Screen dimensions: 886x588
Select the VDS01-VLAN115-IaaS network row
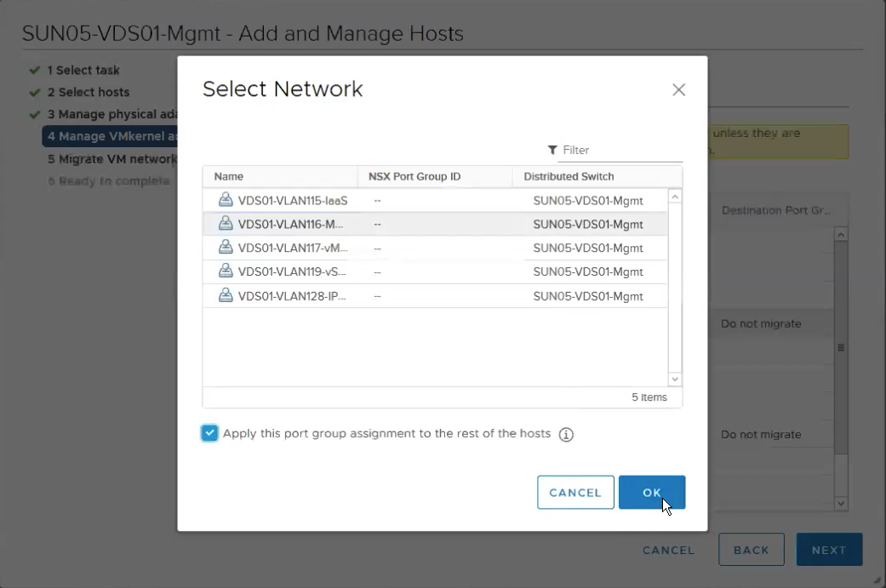pyautogui.click(x=435, y=201)
